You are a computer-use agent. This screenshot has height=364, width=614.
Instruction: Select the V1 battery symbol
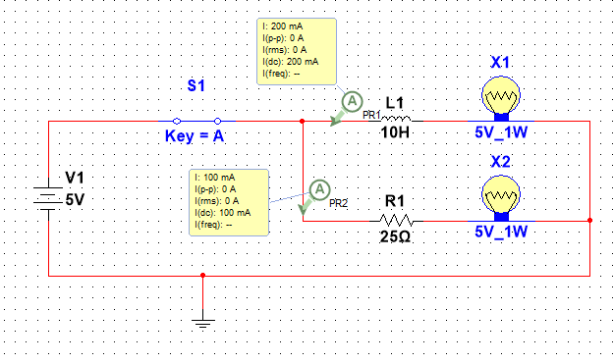click(48, 199)
